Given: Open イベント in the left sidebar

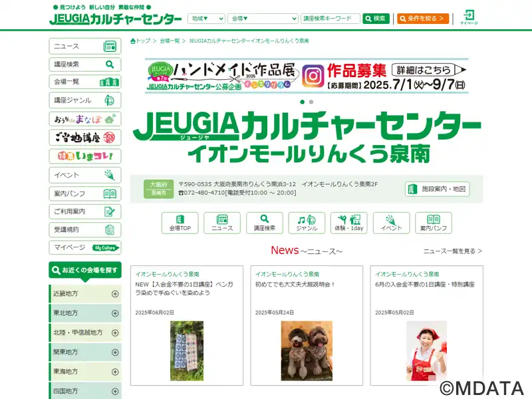Looking at the screenshot, I should (x=85, y=175).
